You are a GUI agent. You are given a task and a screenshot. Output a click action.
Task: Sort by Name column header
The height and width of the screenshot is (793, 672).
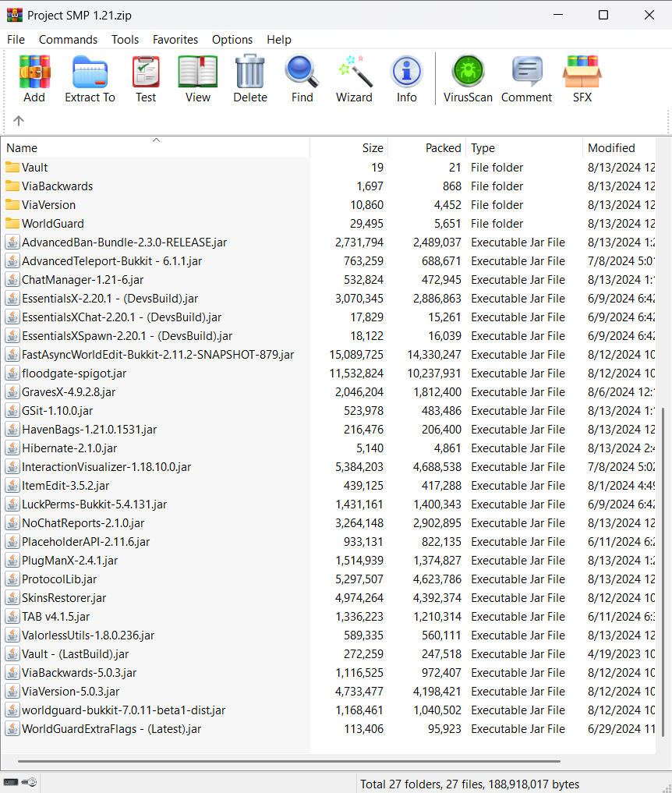[x=155, y=147]
